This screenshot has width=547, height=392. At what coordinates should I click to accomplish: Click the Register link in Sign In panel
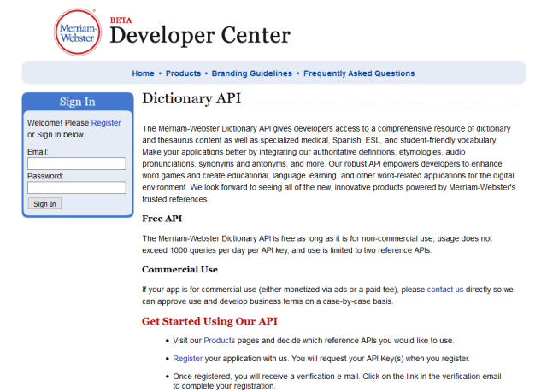(x=106, y=123)
